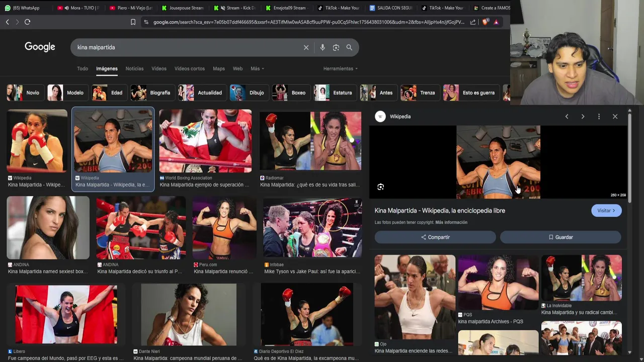Open the Más información link
The width and height of the screenshot is (644, 362).
(x=451, y=223)
